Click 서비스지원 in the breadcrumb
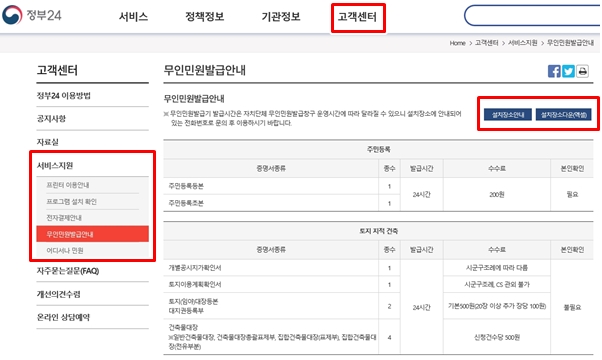This screenshot has height=360, width=602. click(523, 43)
